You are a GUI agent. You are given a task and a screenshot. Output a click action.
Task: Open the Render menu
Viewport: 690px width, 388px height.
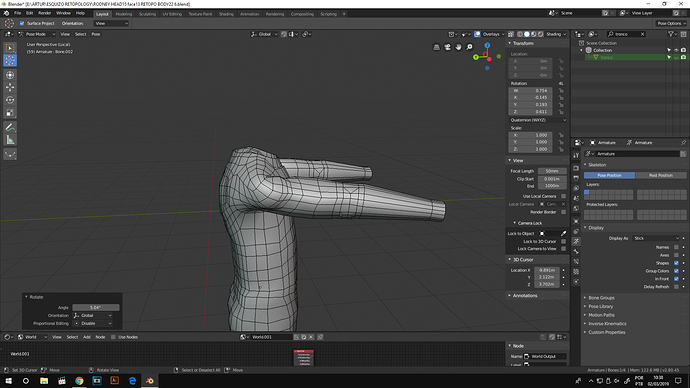point(44,13)
